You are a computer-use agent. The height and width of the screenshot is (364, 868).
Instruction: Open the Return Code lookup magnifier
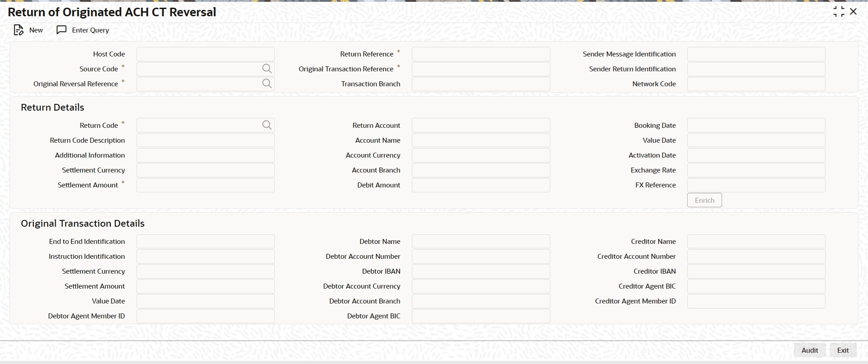267,125
